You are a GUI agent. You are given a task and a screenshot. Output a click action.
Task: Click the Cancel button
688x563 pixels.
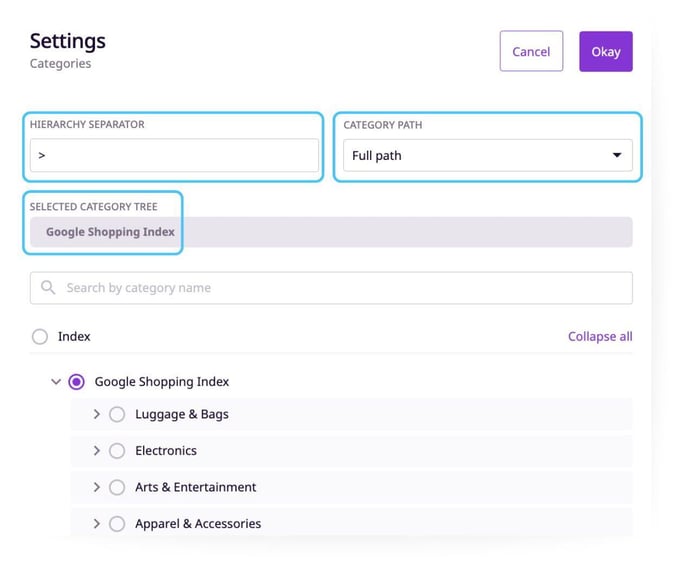coord(531,51)
